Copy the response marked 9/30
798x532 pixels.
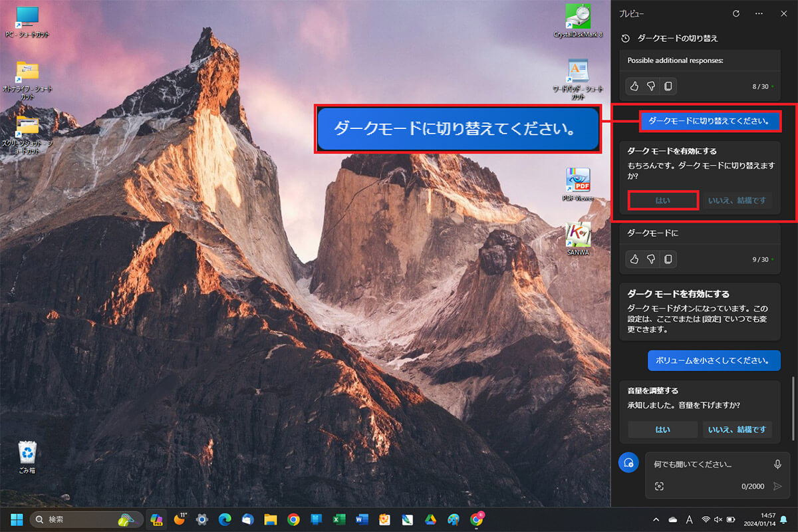click(x=668, y=259)
